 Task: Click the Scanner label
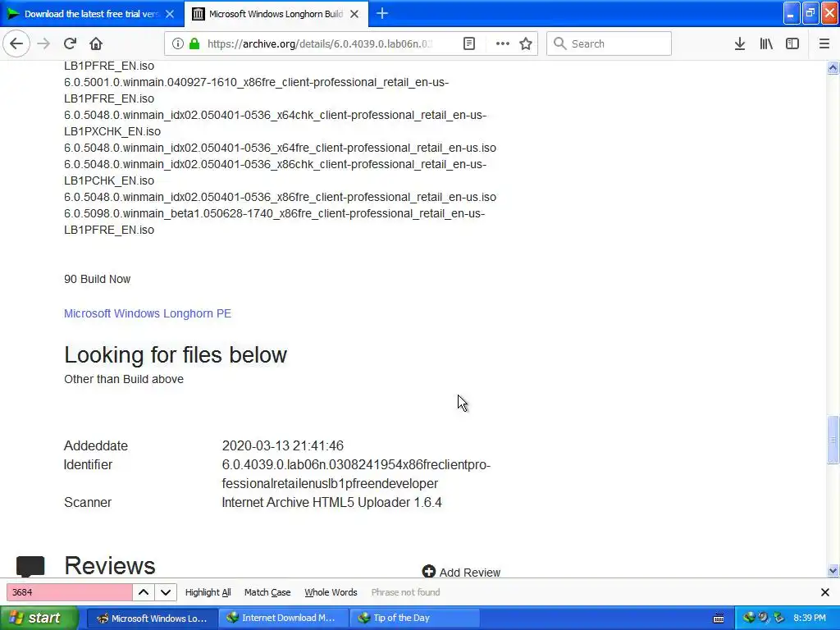point(87,503)
